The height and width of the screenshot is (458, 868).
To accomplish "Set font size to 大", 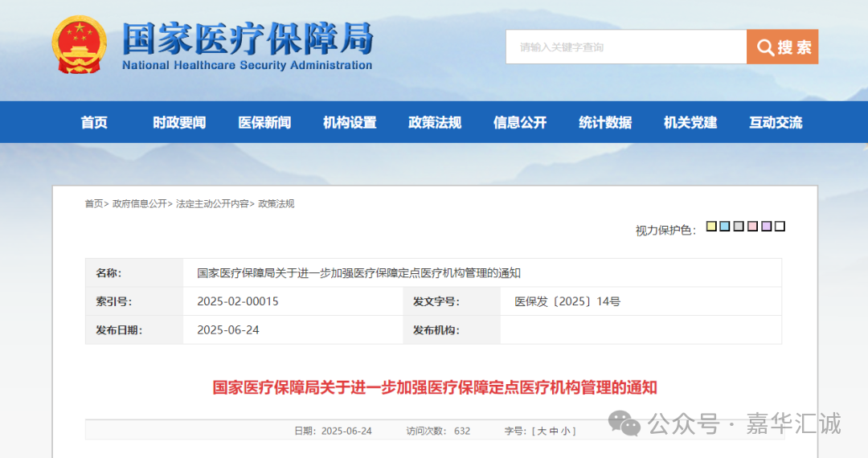I will coord(542,431).
